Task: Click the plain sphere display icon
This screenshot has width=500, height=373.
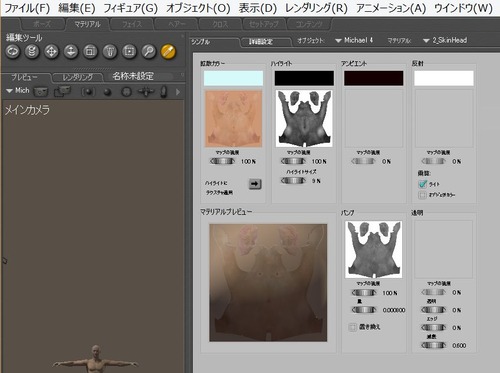Action: point(107,92)
